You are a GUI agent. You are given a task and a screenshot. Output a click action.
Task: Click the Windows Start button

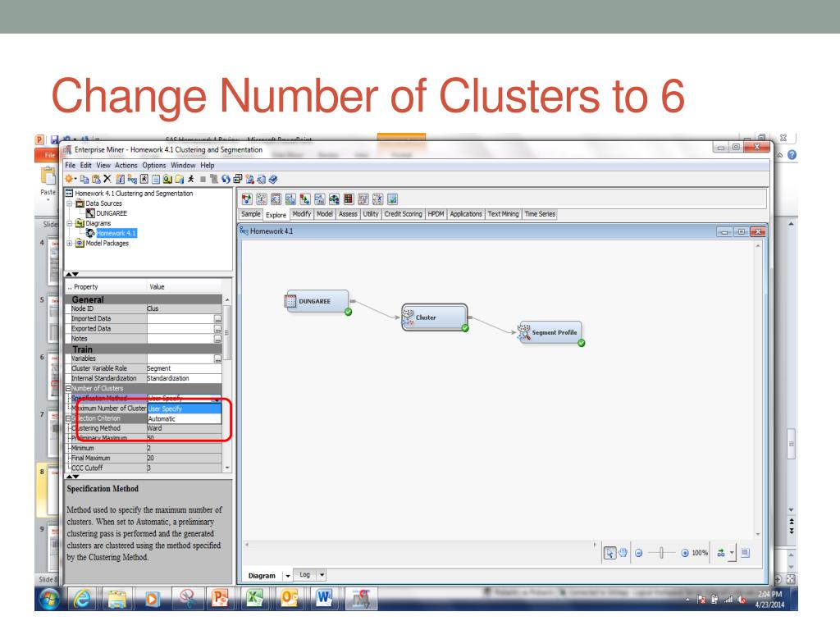pyautogui.click(x=49, y=599)
